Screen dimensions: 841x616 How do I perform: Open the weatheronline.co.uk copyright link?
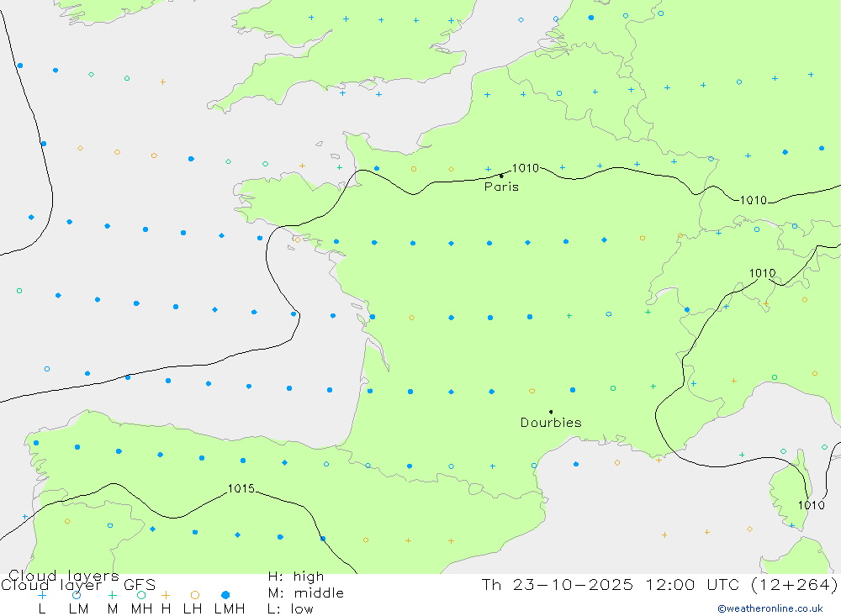tap(770, 608)
